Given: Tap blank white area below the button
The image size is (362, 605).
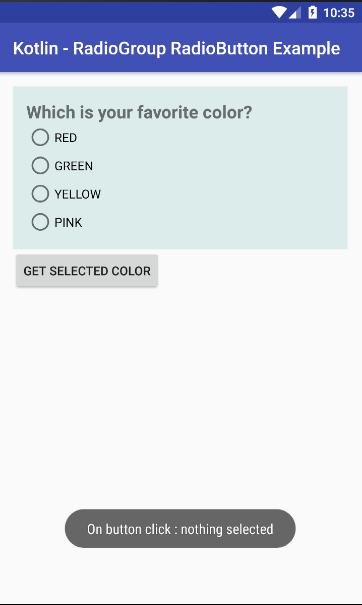Looking at the screenshot, I should pos(181,386).
